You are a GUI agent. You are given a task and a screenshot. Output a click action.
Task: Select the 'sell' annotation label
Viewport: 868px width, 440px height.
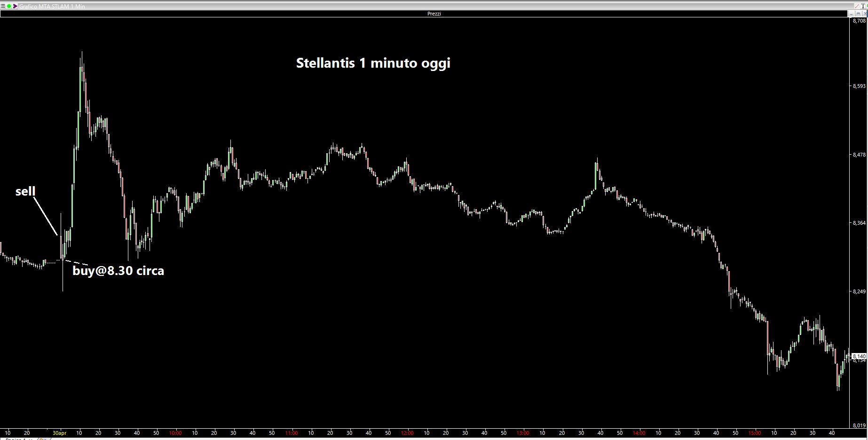25,191
